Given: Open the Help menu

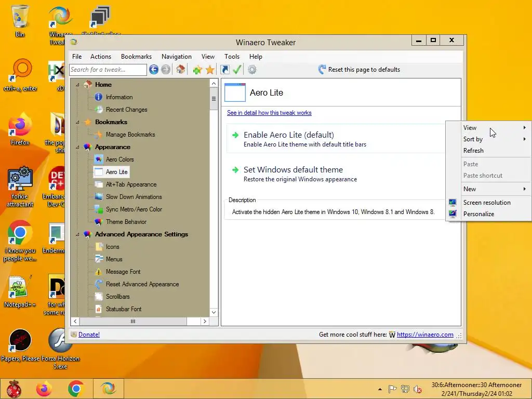Looking at the screenshot, I should (256, 56).
